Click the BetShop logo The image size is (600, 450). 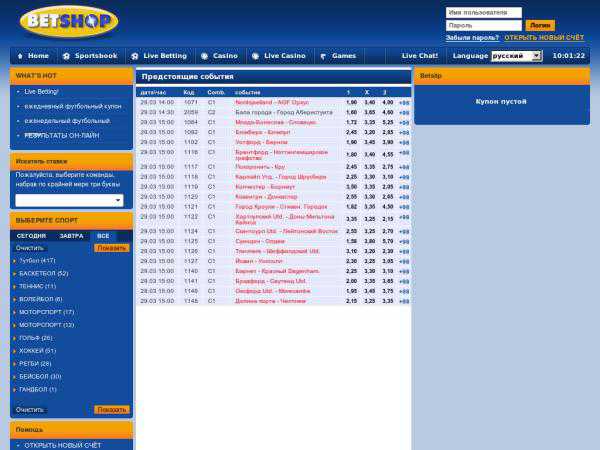[x=68, y=20]
